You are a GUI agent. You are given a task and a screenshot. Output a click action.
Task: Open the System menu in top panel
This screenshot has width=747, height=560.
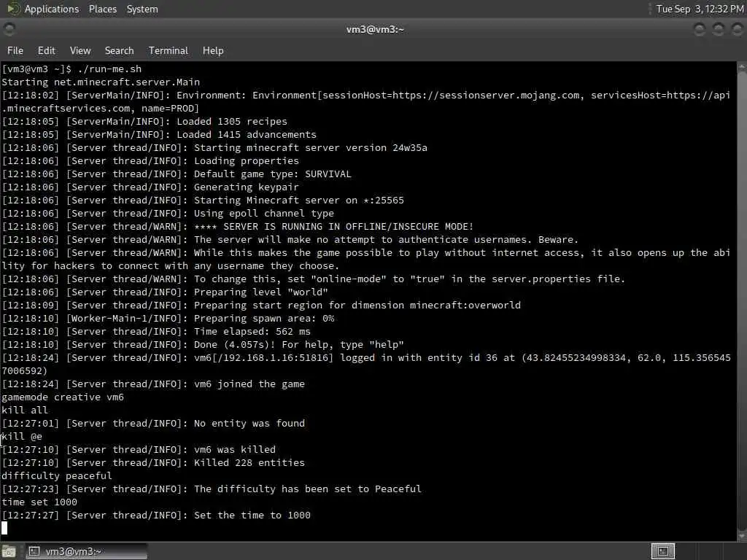click(142, 9)
